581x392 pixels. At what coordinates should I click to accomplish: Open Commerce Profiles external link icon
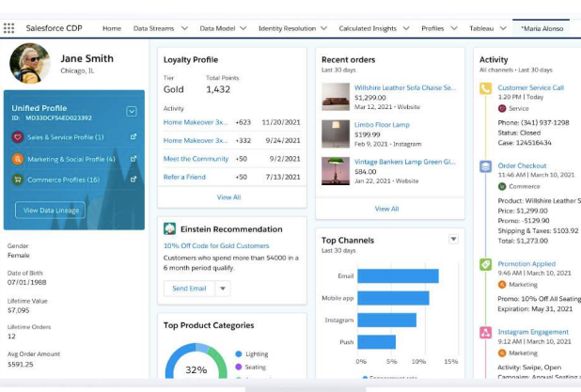click(133, 180)
